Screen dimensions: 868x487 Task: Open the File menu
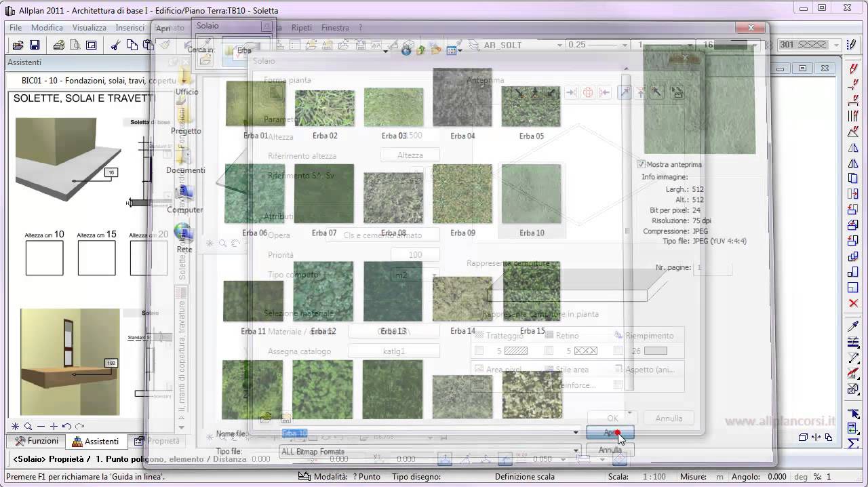pos(16,28)
